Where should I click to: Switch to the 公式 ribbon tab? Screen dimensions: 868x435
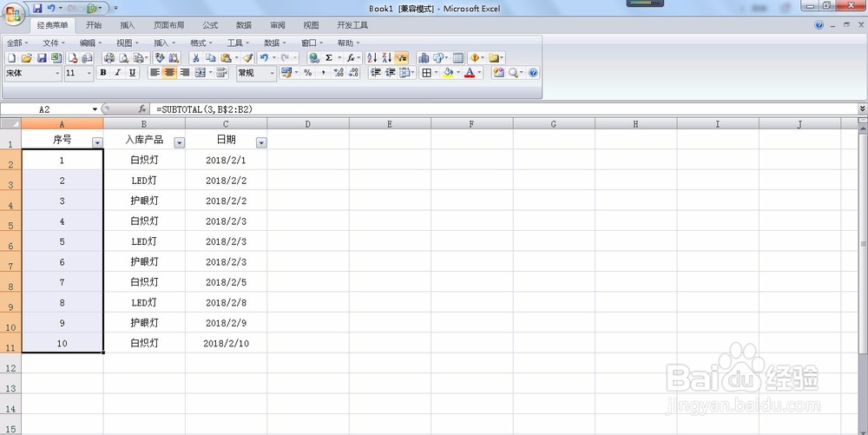(x=210, y=25)
